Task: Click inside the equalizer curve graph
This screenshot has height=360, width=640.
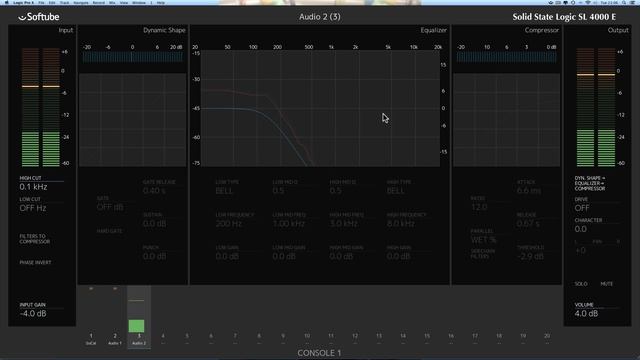Action: (x=320, y=108)
